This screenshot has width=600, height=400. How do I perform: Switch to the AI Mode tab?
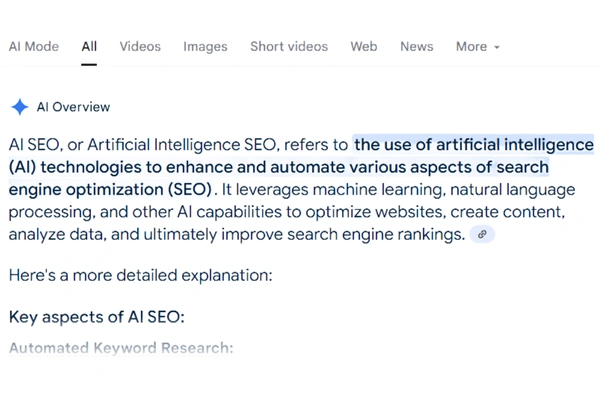coord(34,46)
